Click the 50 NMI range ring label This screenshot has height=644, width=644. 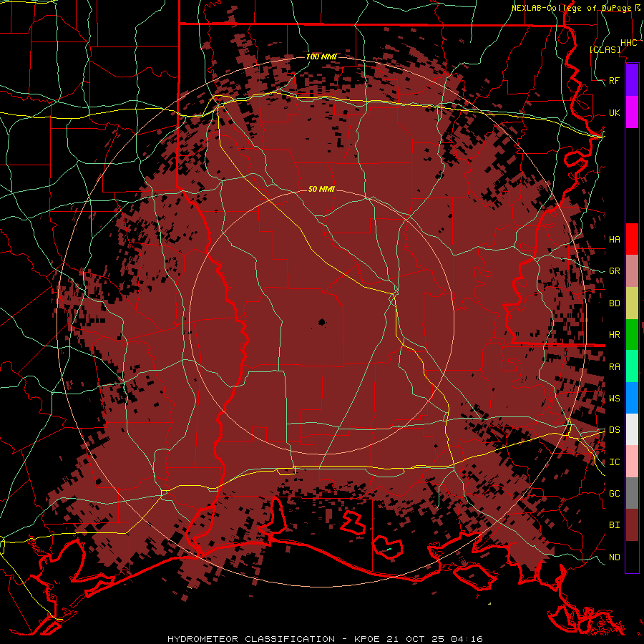pos(321,189)
